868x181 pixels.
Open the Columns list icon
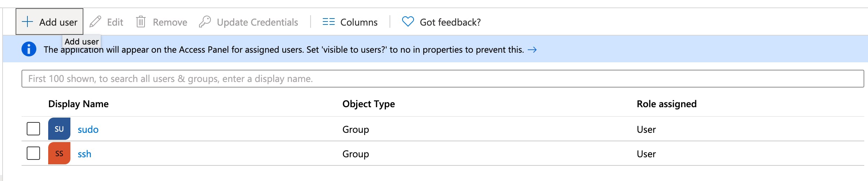tap(328, 22)
